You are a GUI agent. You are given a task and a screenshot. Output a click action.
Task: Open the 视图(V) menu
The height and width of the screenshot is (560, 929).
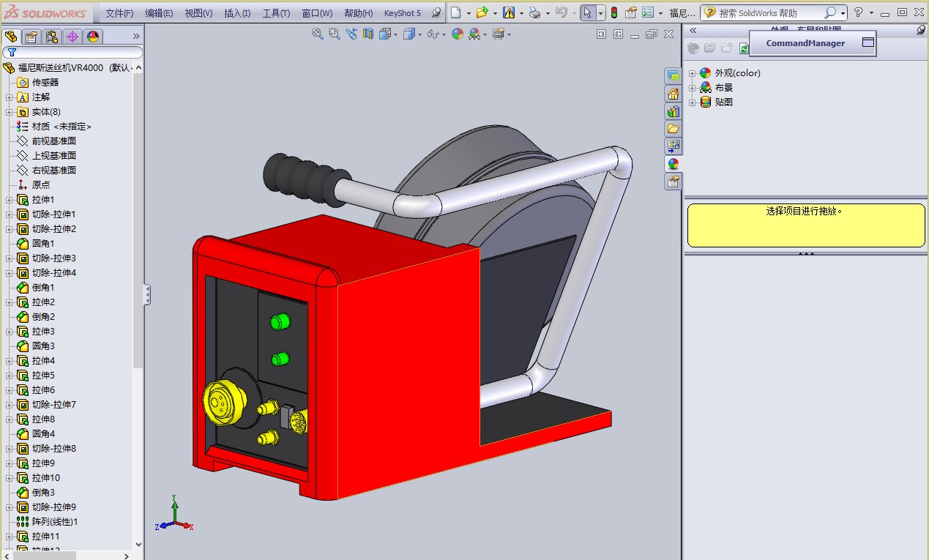(x=198, y=13)
